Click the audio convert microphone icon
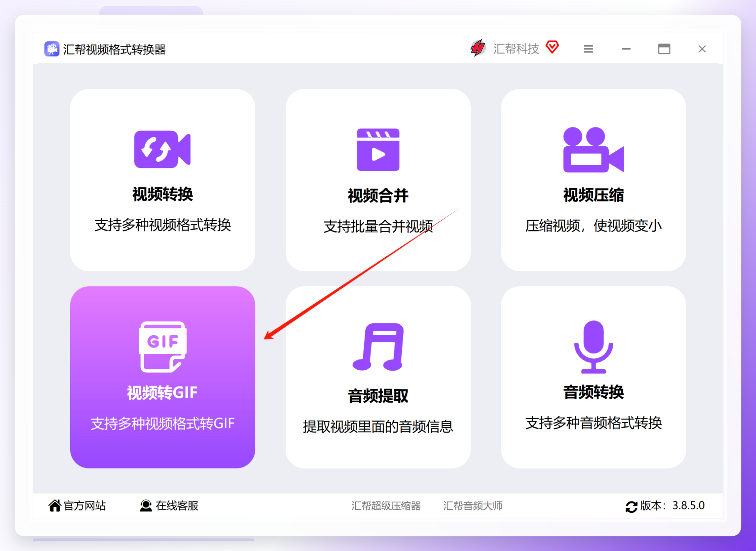 coord(593,347)
